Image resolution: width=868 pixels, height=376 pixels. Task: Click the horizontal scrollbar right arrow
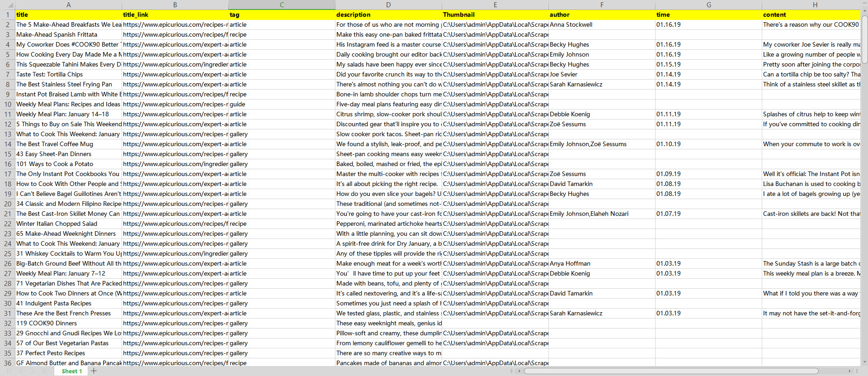click(x=850, y=371)
